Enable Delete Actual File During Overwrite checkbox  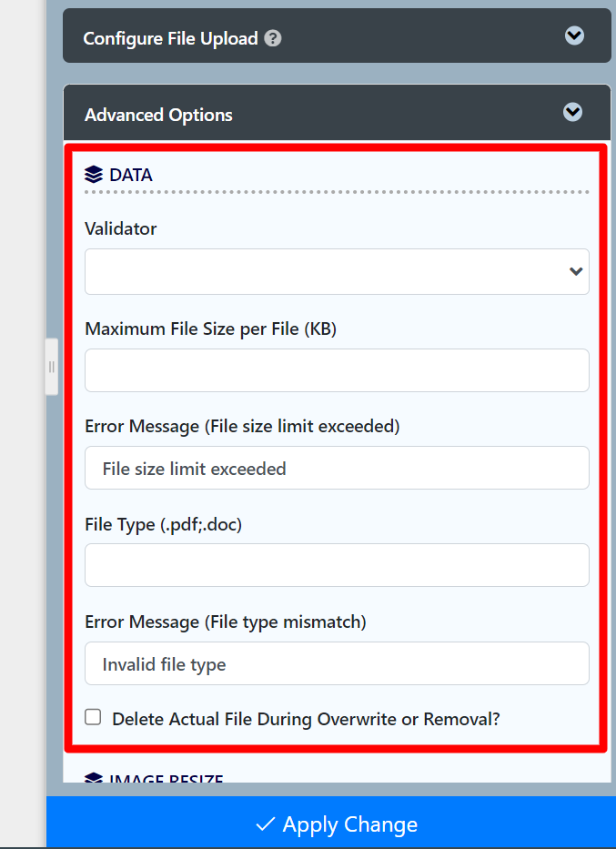point(93,717)
